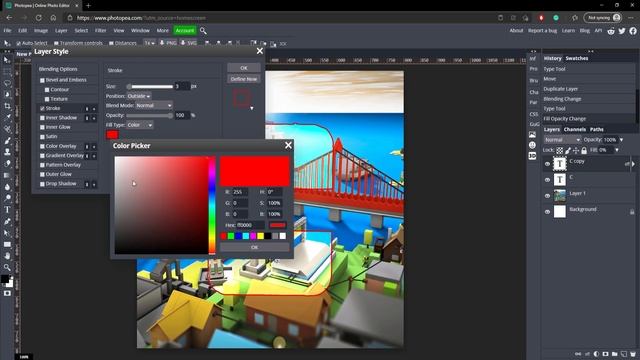This screenshot has height=360, width=640.
Task: Click the PNG export button
Action: [168, 43]
